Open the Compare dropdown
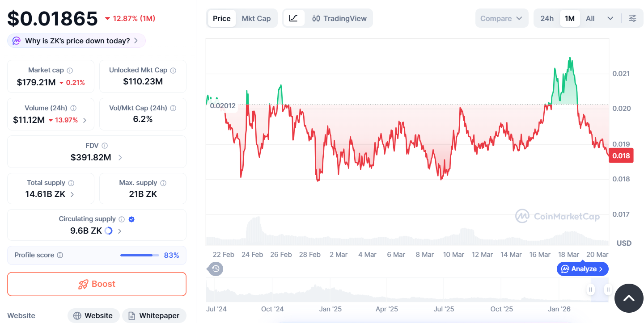Viewport: 644px width, 323px height. (501, 18)
